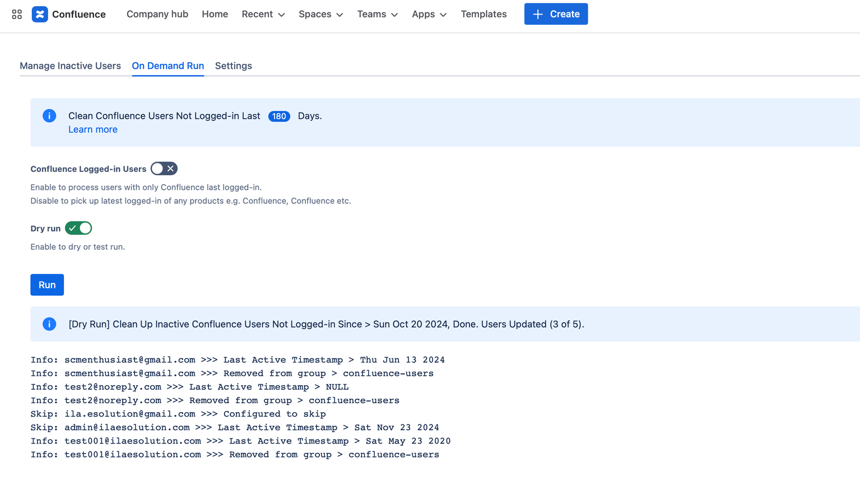Click the info icon beside the Dry Run result
The image size is (860, 504).
coord(49,324)
